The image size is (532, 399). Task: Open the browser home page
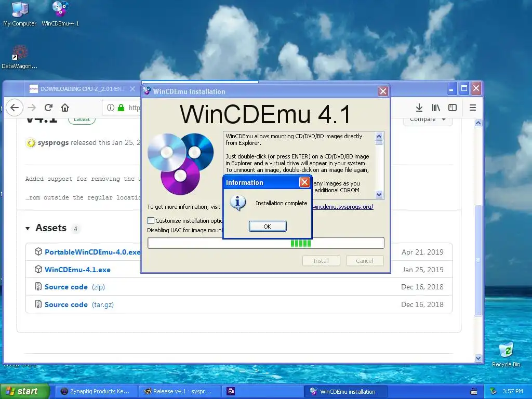click(65, 108)
